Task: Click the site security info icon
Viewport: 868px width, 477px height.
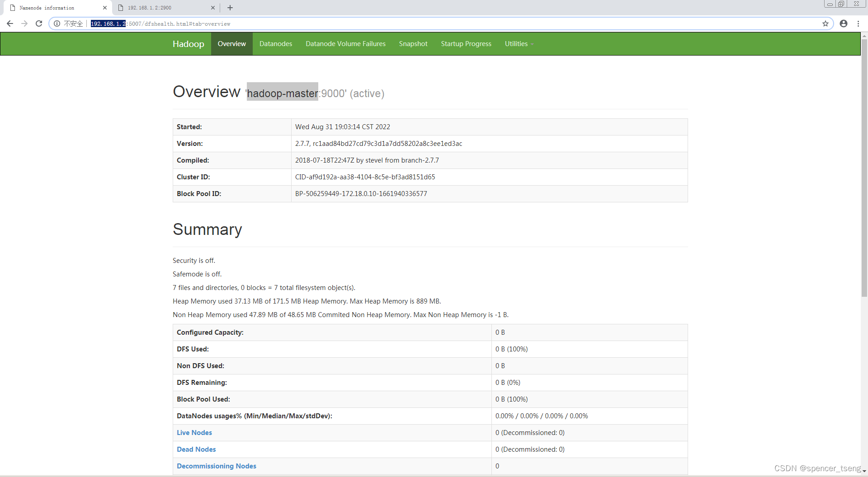Action: click(57, 23)
